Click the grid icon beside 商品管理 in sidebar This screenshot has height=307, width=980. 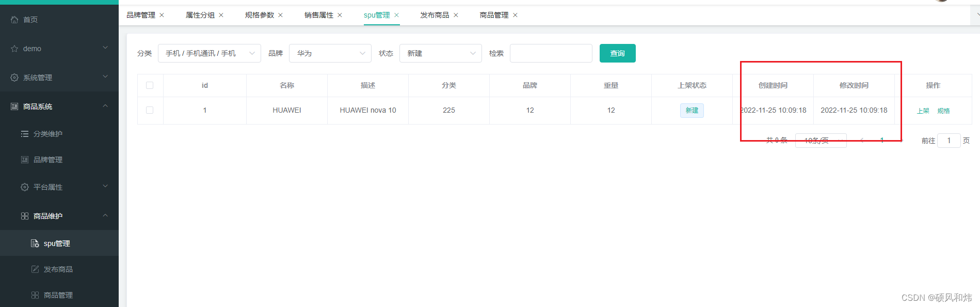(x=35, y=295)
